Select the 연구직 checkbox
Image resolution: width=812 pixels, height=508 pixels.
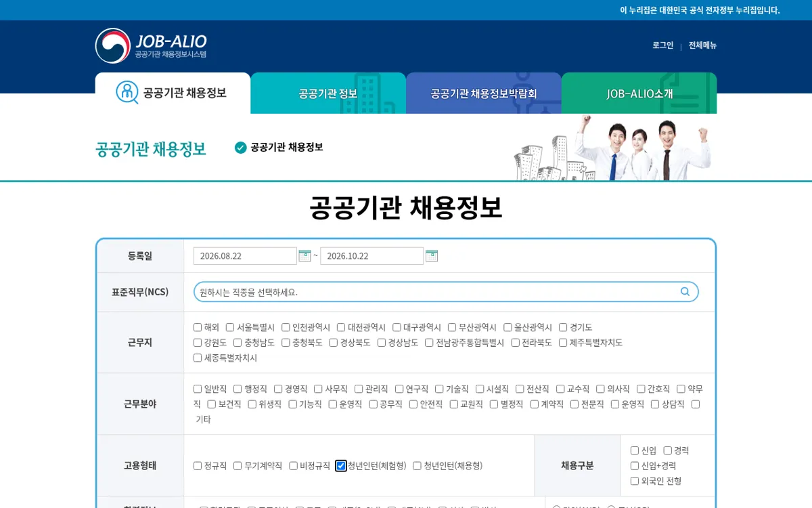tap(399, 389)
